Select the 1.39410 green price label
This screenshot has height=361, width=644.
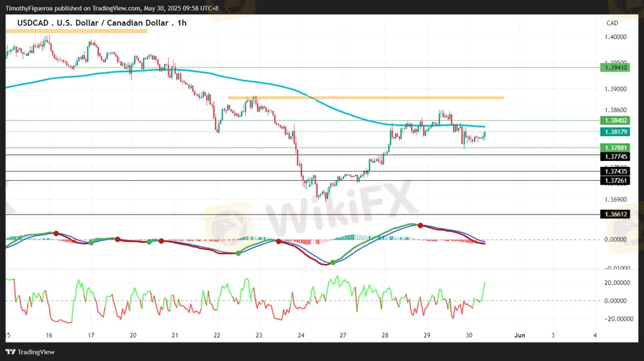pyautogui.click(x=614, y=67)
